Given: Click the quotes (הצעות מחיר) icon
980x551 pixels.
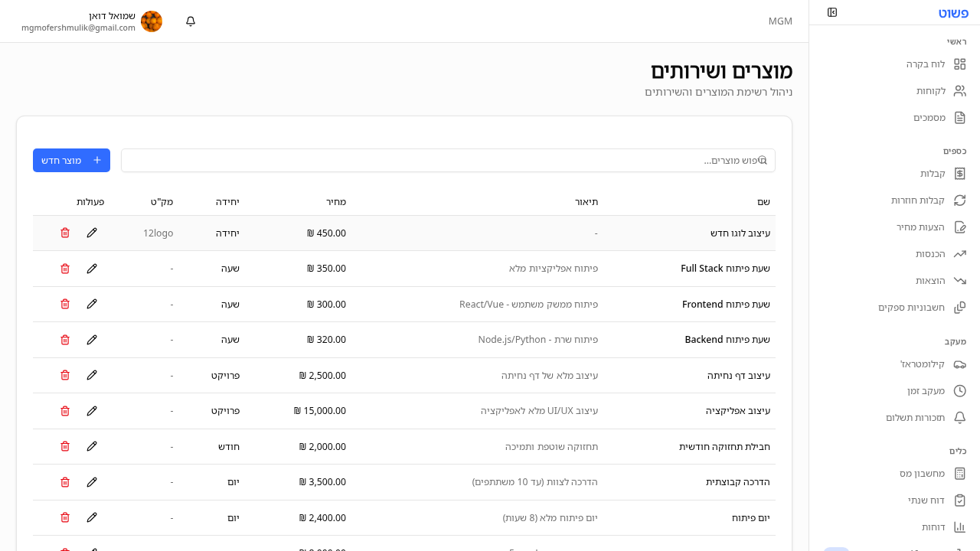Looking at the screenshot, I should 960,227.
